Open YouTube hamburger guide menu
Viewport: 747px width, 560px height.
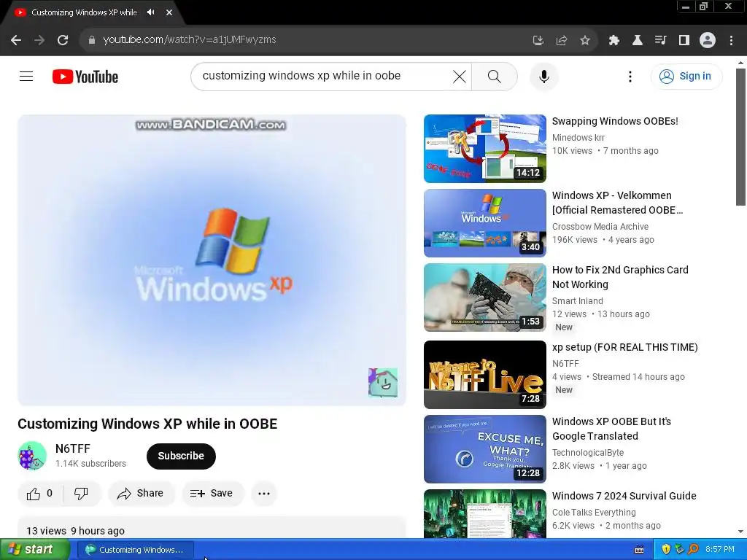point(26,76)
